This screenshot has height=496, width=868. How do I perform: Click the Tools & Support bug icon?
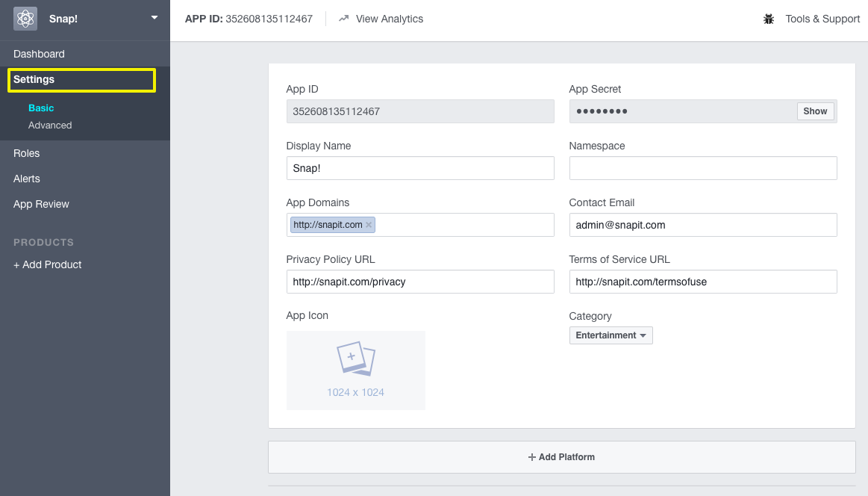(768, 19)
